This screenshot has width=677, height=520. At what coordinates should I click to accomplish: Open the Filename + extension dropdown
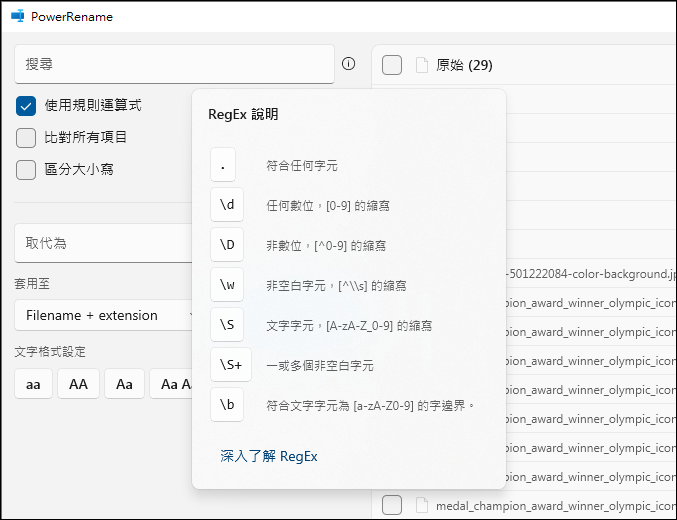104,315
